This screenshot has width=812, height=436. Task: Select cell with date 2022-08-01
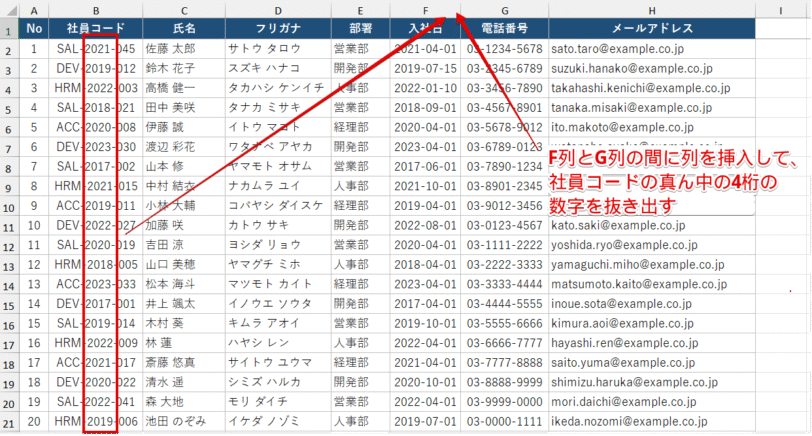[425, 226]
